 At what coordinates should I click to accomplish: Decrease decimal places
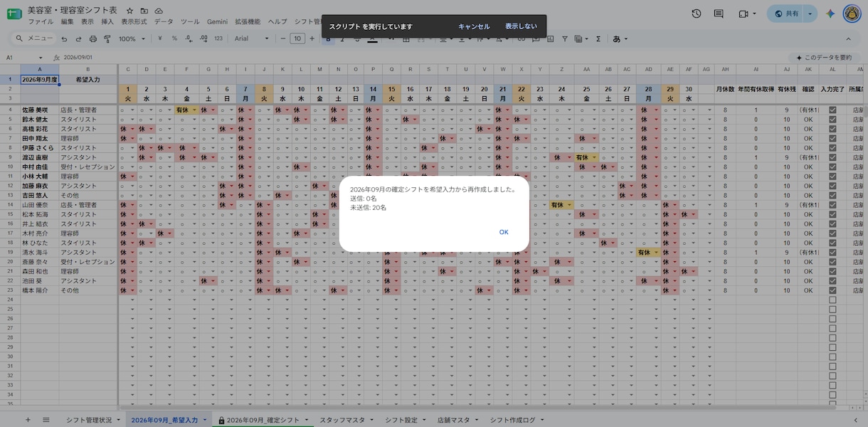[189, 38]
